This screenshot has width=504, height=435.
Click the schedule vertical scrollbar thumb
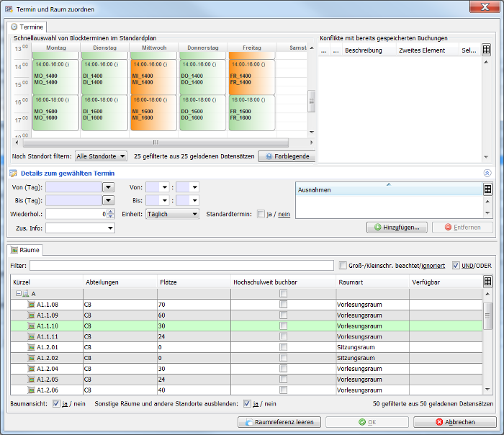pyautogui.click(x=311, y=101)
